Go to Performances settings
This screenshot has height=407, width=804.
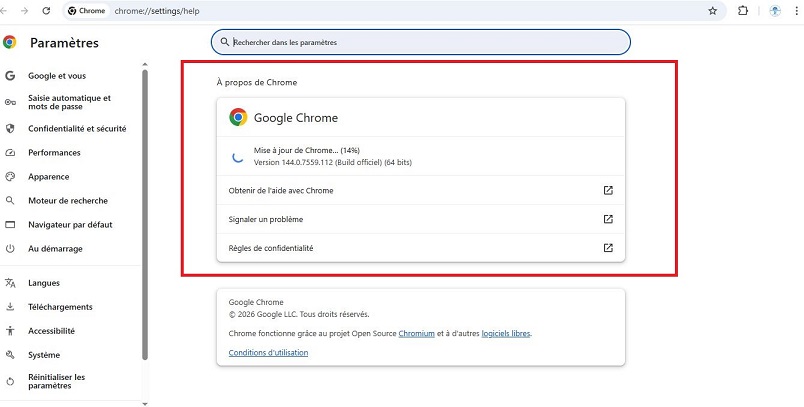tap(54, 153)
